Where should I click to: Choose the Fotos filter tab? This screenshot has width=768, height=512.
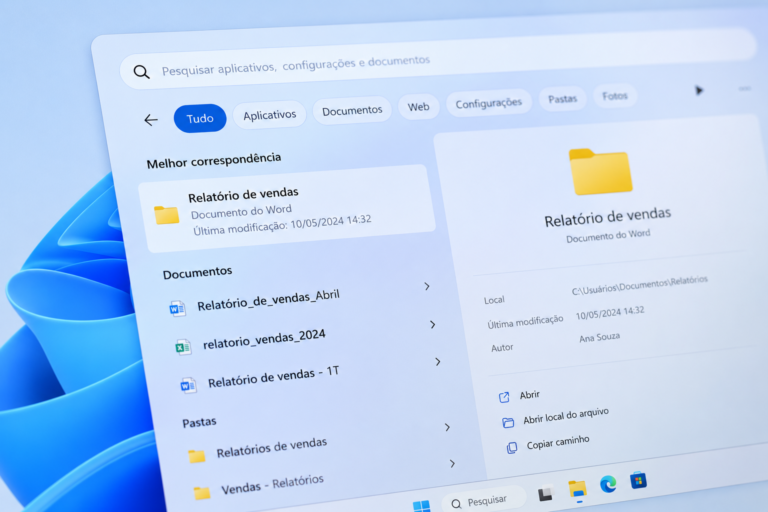pos(615,96)
